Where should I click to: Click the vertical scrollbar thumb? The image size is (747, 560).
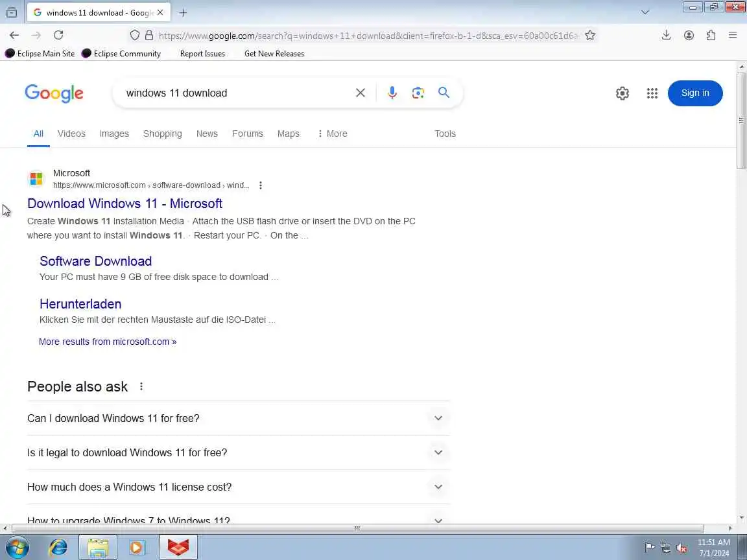742,121
